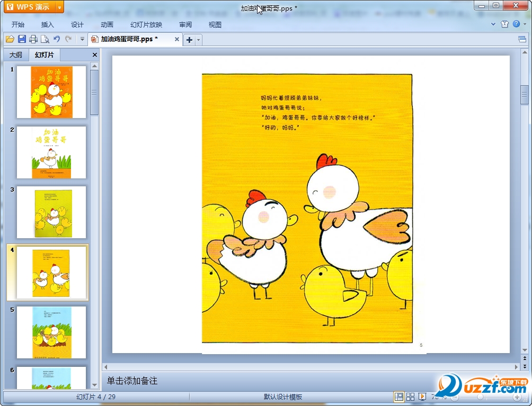Image resolution: width=532 pixels, height=406 pixels.
Task: Click main editor vertical scroll down arrow
Action: pos(525,350)
